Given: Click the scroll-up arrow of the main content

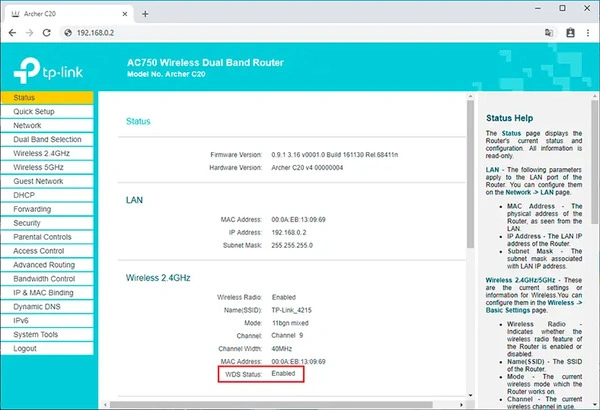Looking at the screenshot, I should click(x=470, y=96).
